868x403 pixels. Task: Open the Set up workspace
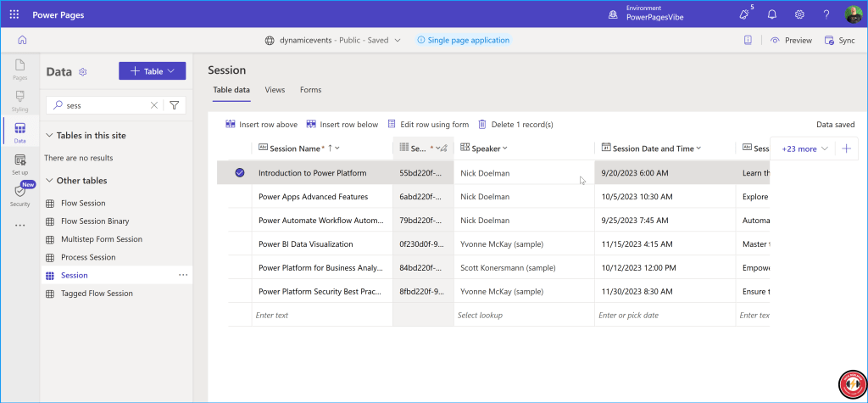[x=19, y=163]
